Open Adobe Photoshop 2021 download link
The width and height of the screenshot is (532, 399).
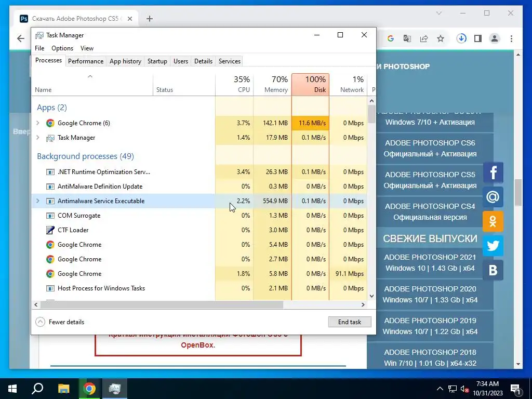[430, 262]
